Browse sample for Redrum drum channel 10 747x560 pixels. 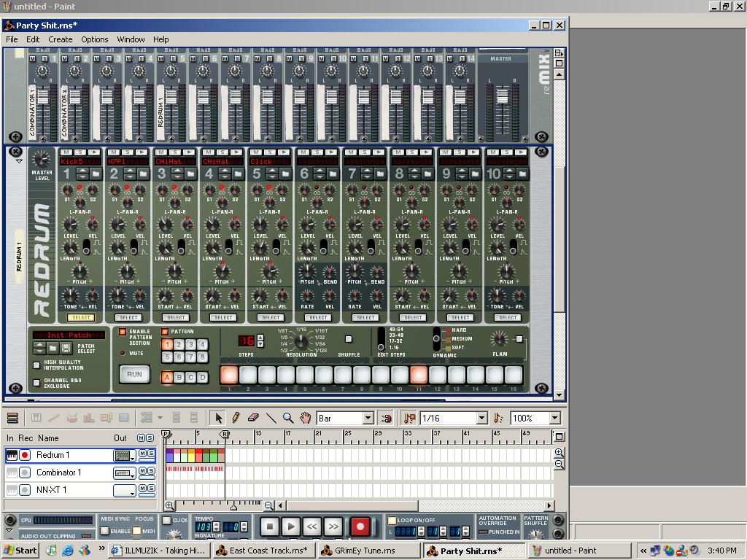(522, 174)
